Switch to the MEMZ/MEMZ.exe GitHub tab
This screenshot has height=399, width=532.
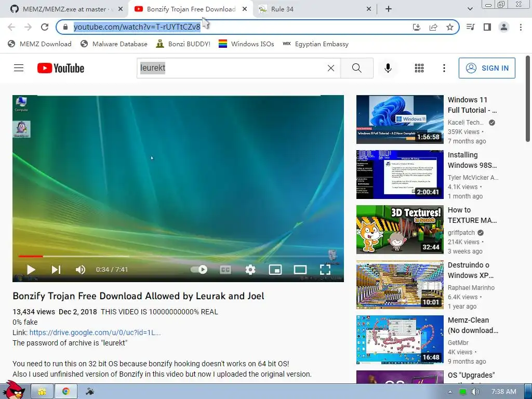(x=65, y=9)
